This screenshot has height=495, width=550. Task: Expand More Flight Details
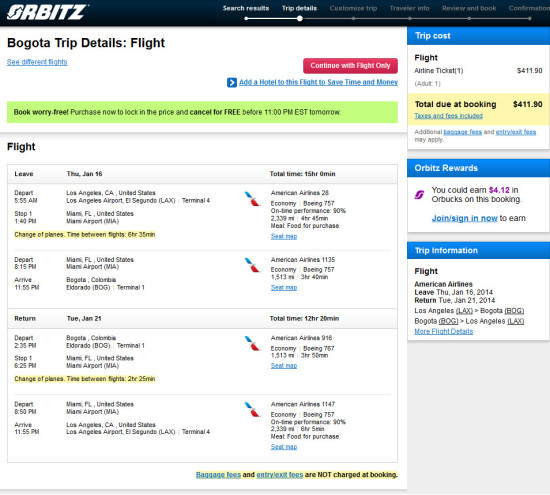coord(444,332)
